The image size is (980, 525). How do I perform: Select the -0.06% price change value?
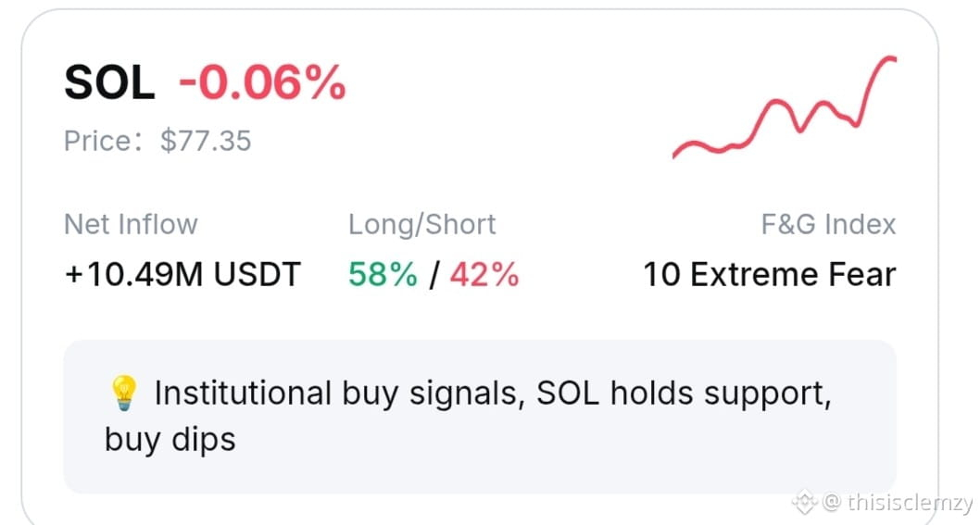262,82
